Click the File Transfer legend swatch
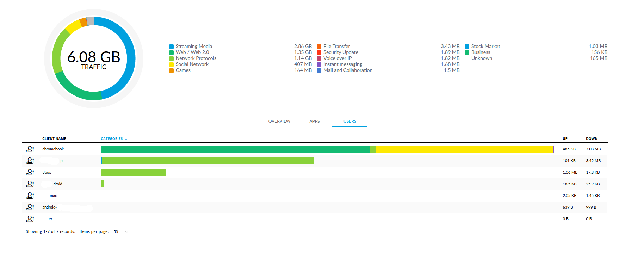 319,47
